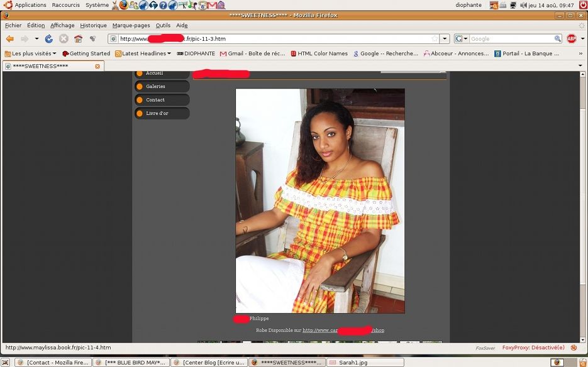588x367 pixels.
Task: Open back/forward history dropdown arrow
Action: click(x=36, y=38)
